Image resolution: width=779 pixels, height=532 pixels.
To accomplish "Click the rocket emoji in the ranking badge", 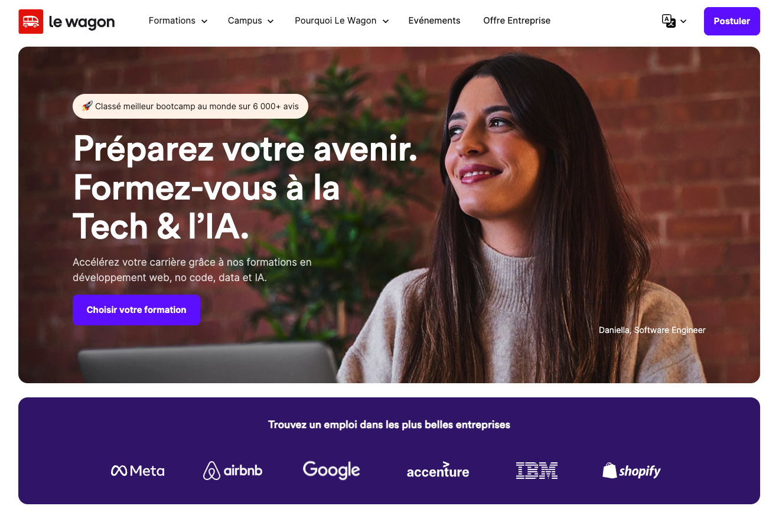I will click(87, 106).
